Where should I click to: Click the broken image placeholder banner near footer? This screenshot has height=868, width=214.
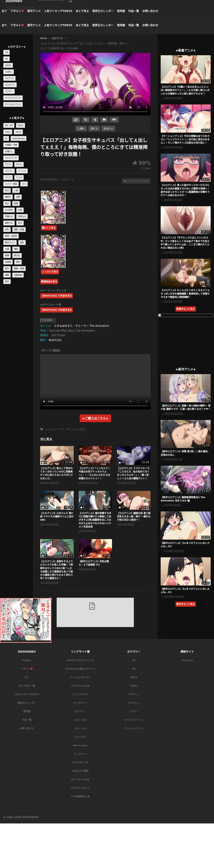[x=95, y=612]
